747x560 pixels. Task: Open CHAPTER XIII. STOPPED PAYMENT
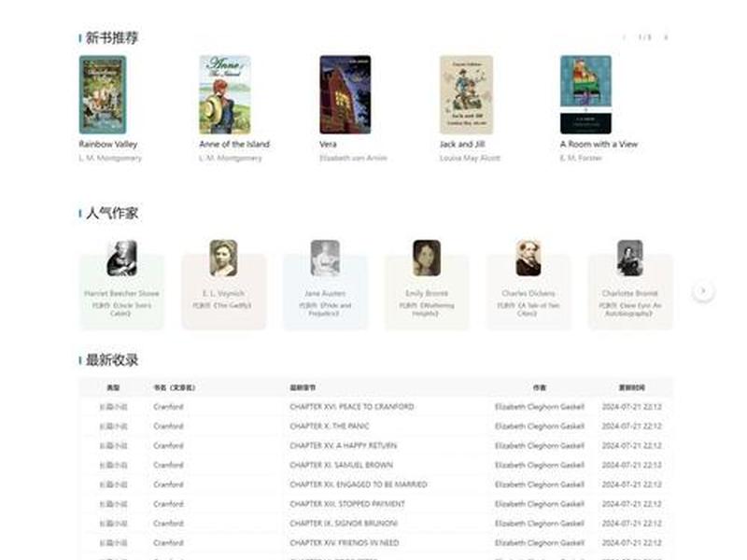347,504
